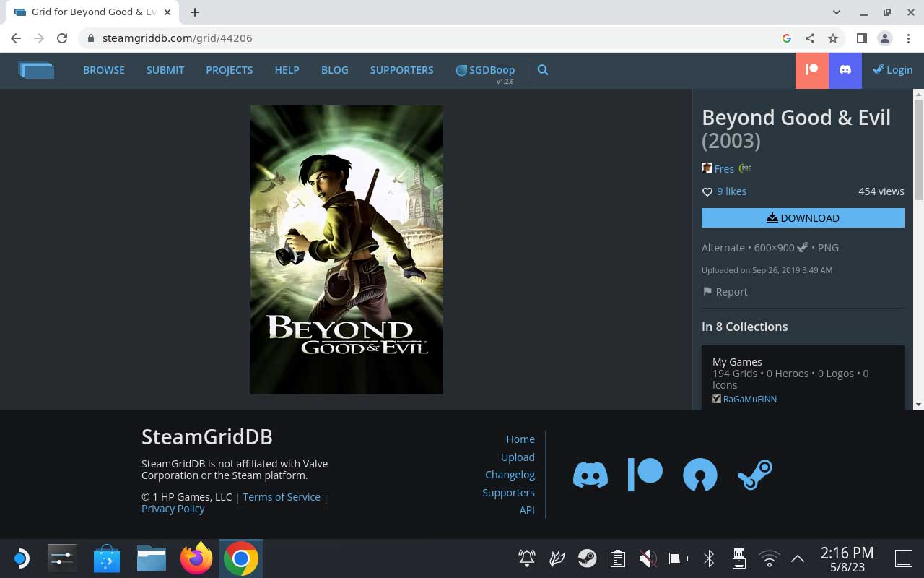Open the tab search dropdown arrow

(x=837, y=12)
